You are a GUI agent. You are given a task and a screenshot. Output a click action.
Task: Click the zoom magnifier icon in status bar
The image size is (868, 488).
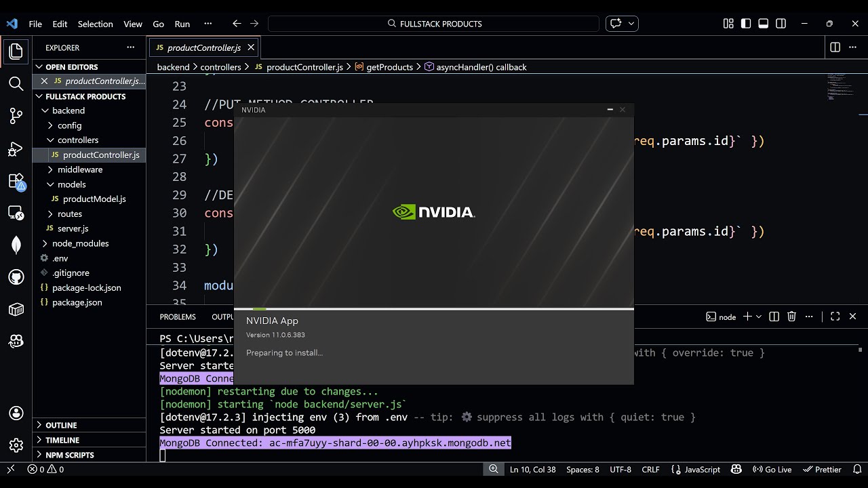494,469
